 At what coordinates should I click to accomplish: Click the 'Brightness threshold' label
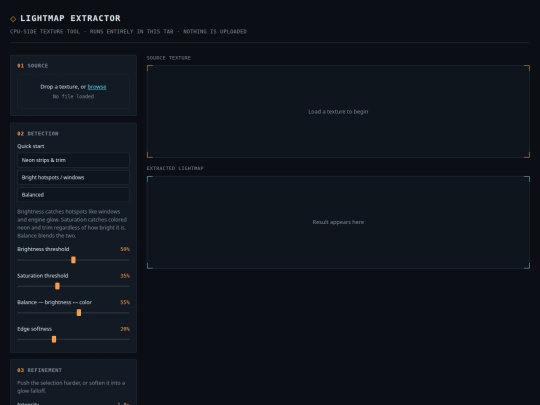coord(43,249)
